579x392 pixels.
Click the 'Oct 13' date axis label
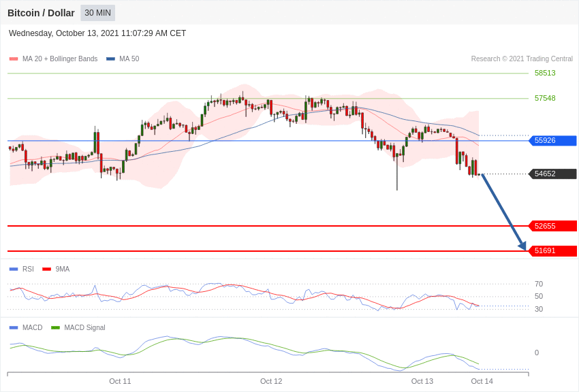coord(422,381)
